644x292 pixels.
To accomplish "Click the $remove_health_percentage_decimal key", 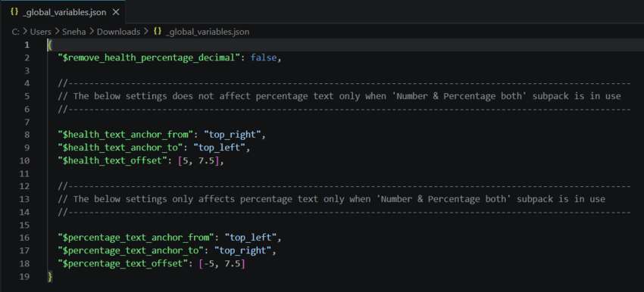I will (x=148, y=57).
